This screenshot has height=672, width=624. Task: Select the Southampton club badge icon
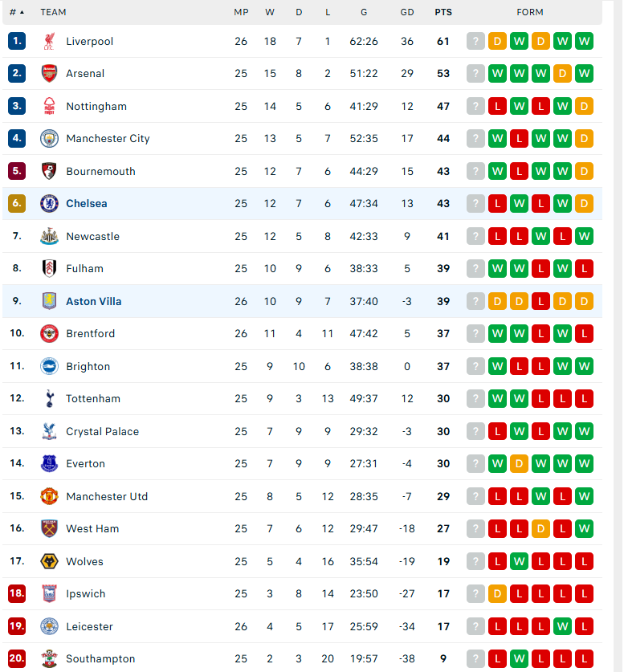(x=49, y=658)
